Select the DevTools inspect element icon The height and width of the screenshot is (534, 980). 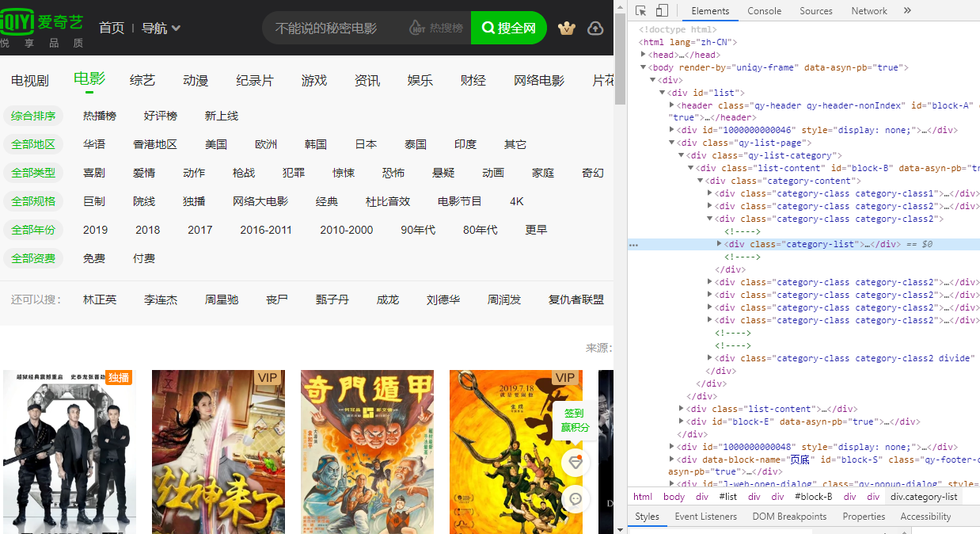coord(641,10)
